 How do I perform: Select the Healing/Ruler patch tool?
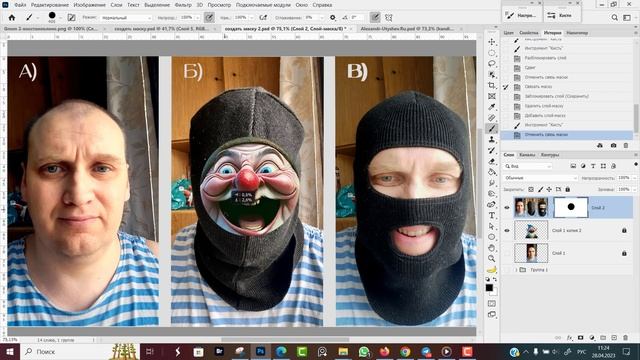click(x=492, y=118)
